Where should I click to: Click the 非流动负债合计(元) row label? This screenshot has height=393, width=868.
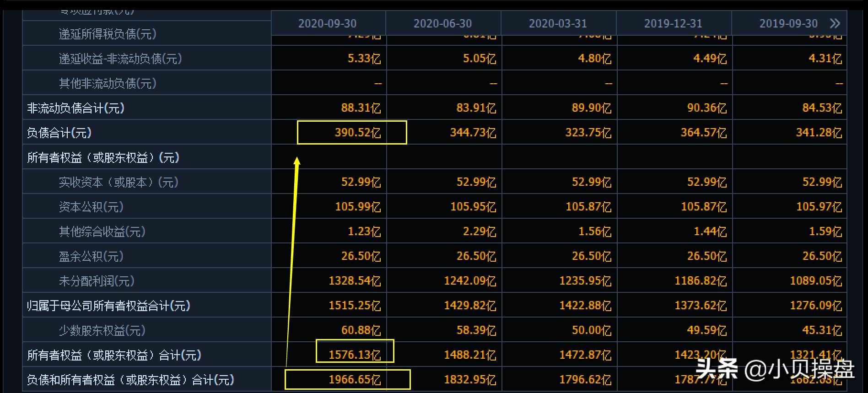tap(75, 108)
